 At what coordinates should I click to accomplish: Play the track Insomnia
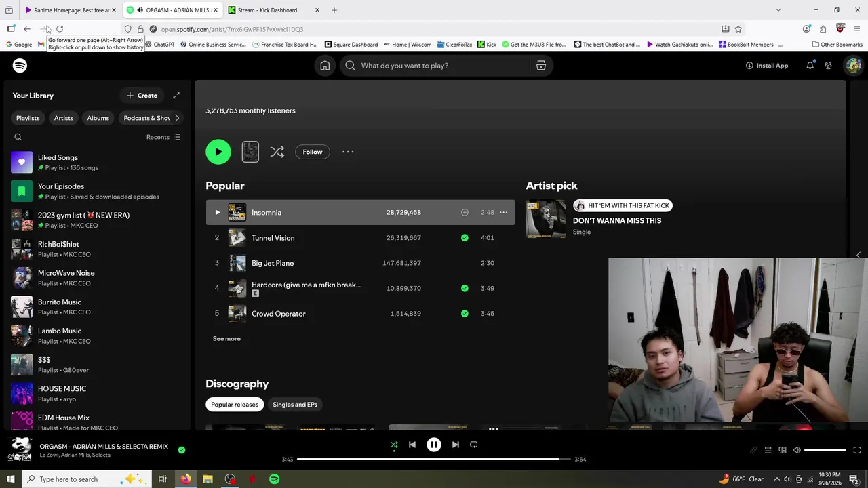pyautogui.click(x=217, y=213)
